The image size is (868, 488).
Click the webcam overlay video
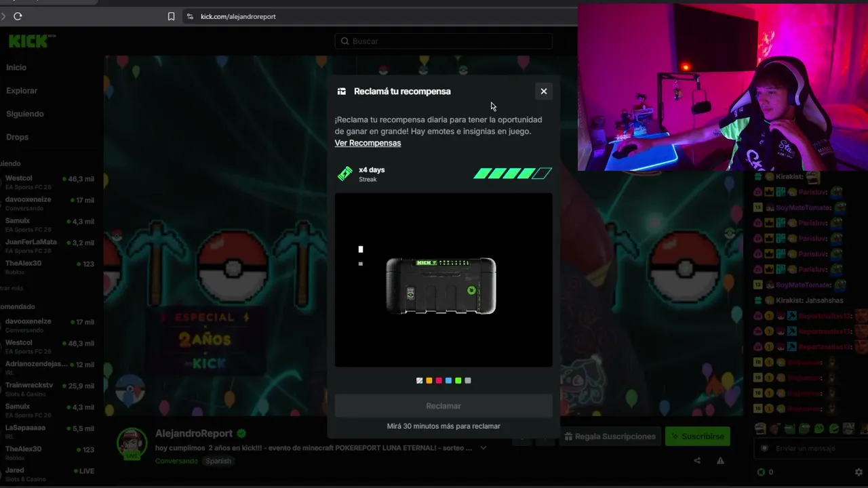(723, 88)
